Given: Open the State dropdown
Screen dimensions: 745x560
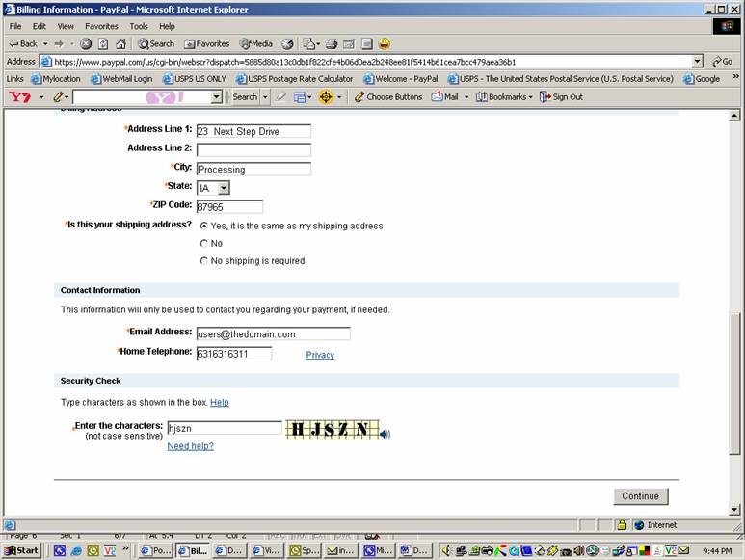Looking at the screenshot, I should [x=224, y=188].
